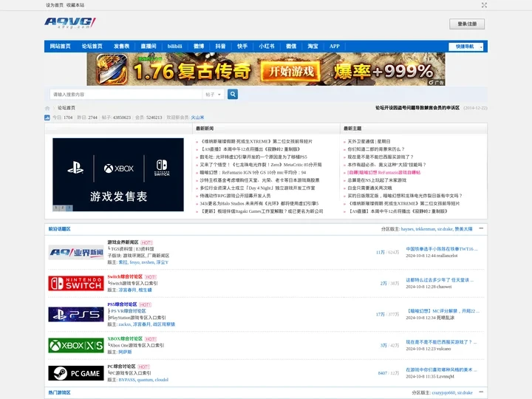The image size is (532, 399).
Task: Open section moderator crazyjojo660 profile
Action: coord(443,392)
